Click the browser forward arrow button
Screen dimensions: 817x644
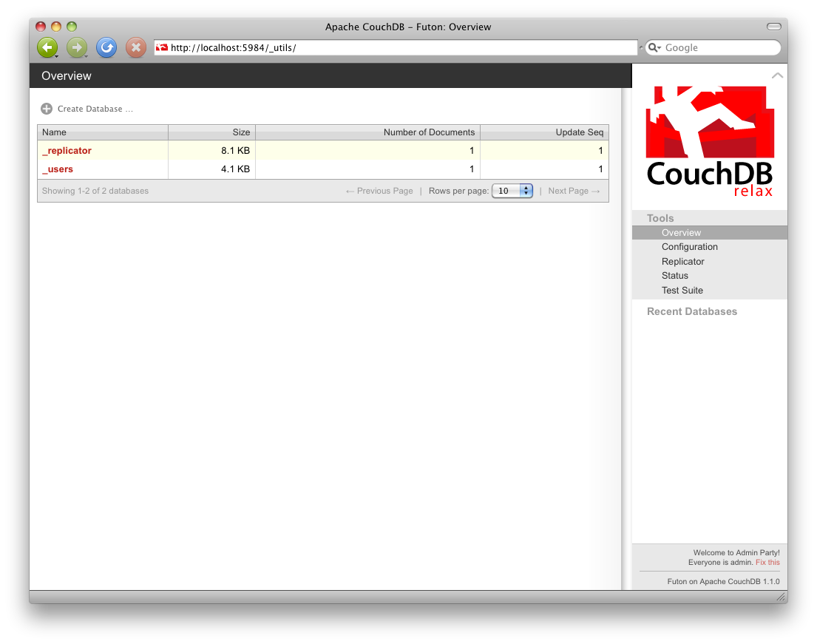coord(76,48)
